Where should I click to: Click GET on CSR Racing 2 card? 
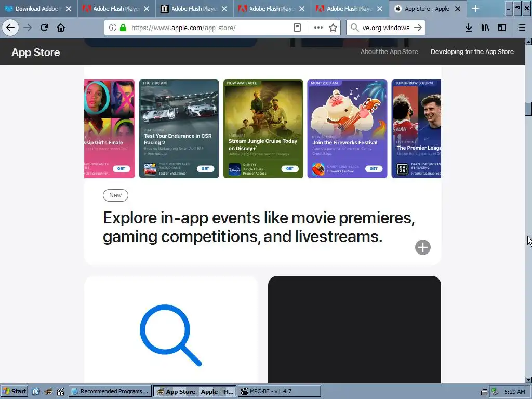click(205, 169)
